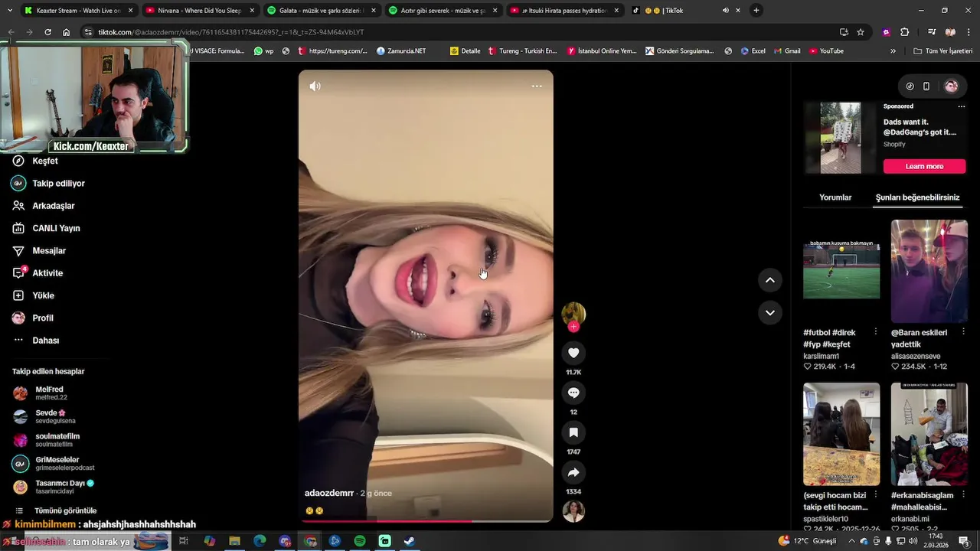Go to previous video with up arrow
Viewport: 980px width, 551px height.
[x=769, y=280]
